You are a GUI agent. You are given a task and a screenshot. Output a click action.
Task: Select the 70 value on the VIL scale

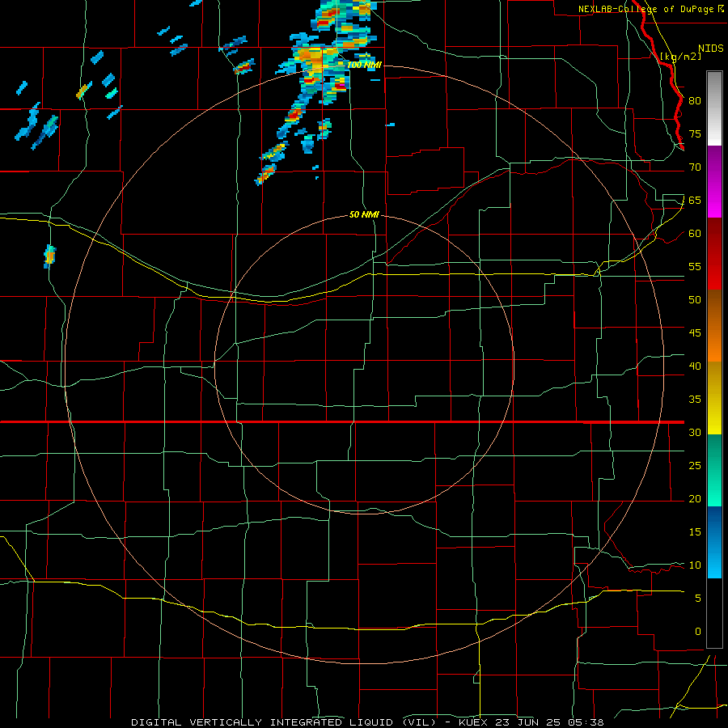pyautogui.click(x=695, y=167)
